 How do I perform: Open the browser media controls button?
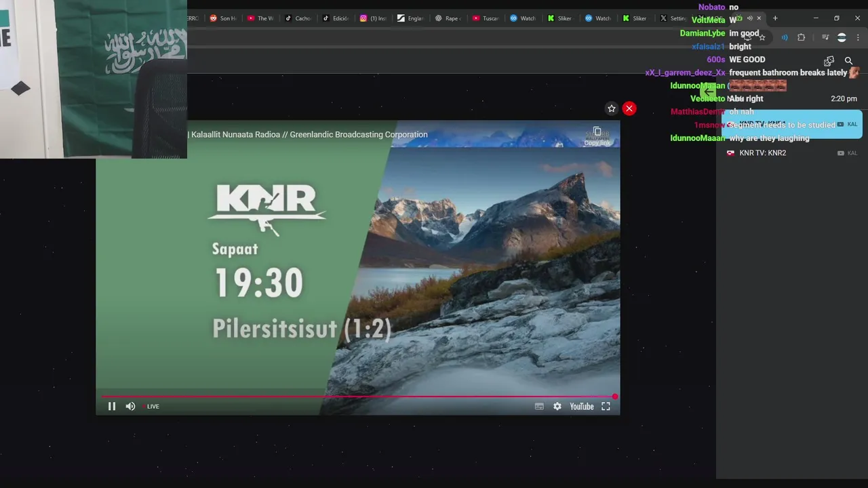pyautogui.click(x=825, y=38)
